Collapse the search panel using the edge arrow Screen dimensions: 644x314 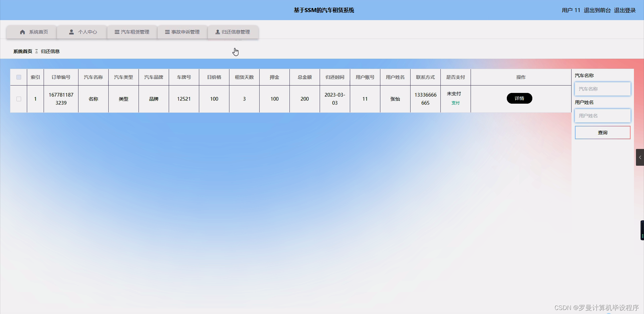640,157
